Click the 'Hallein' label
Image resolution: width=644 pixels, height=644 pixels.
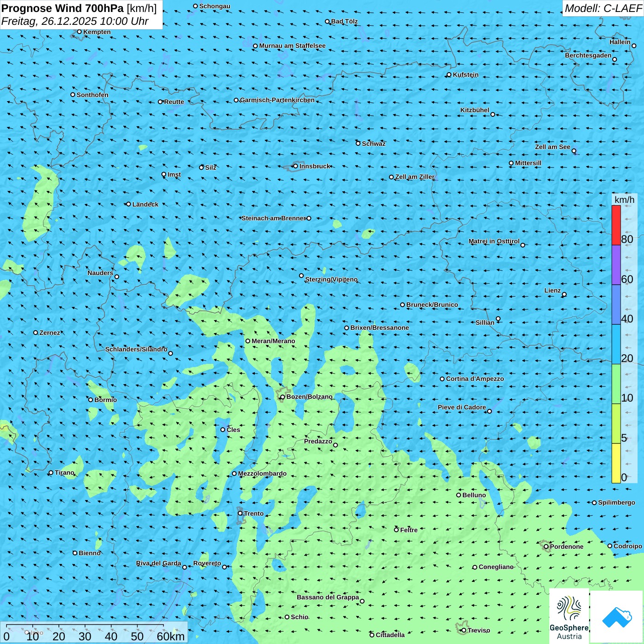[x=620, y=42]
